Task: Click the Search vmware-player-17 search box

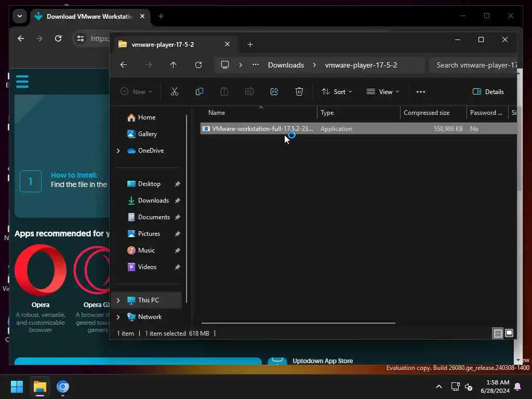Action: pos(473,65)
